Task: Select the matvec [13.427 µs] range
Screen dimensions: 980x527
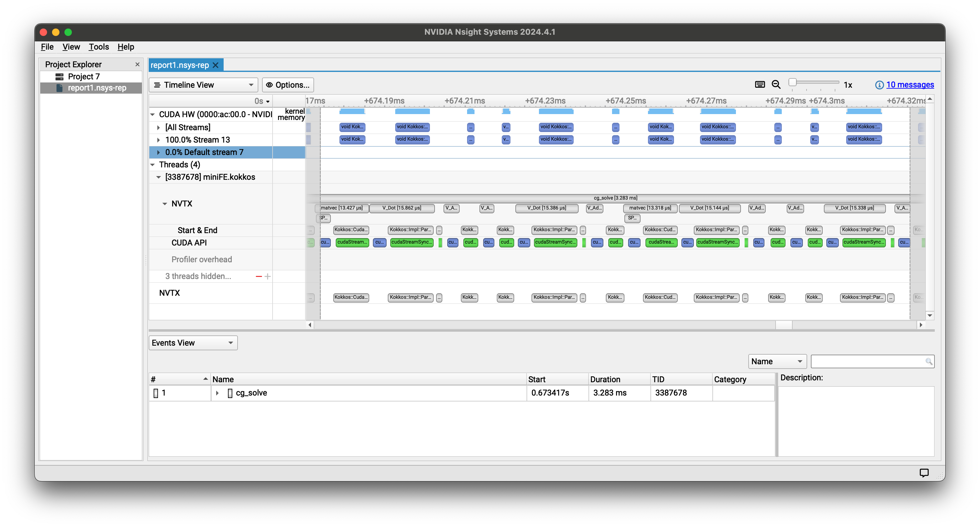Action: (342, 208)
